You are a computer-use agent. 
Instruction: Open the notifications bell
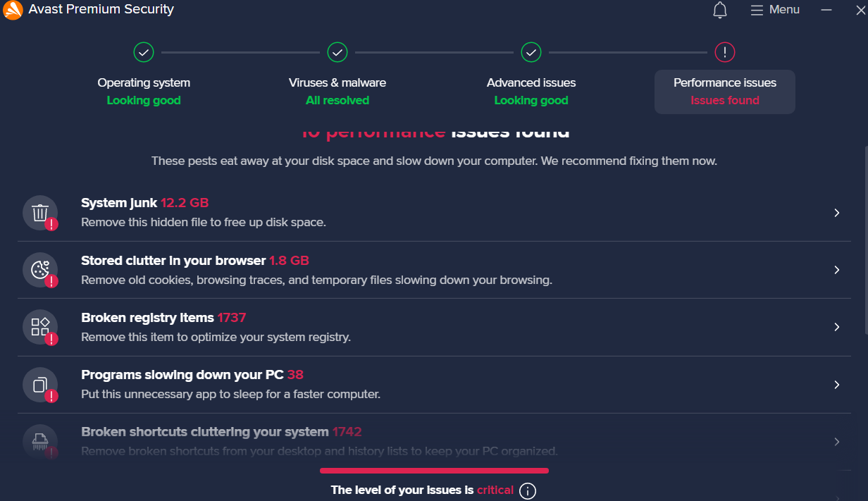[720, 10]
